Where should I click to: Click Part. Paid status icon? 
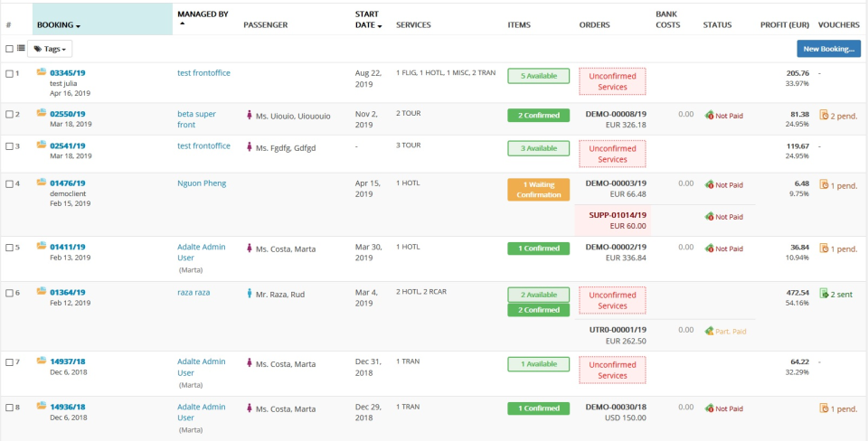click(x=710, y=331)
